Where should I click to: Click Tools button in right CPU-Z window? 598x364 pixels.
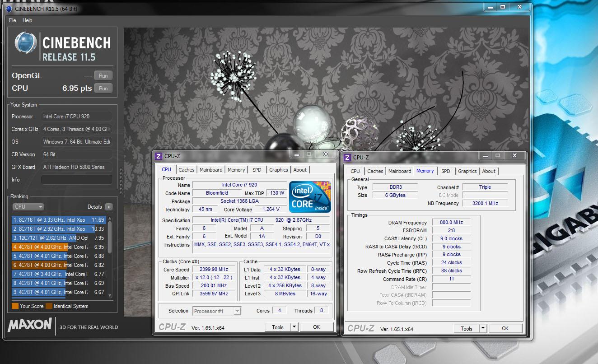[x=467, y=329]
